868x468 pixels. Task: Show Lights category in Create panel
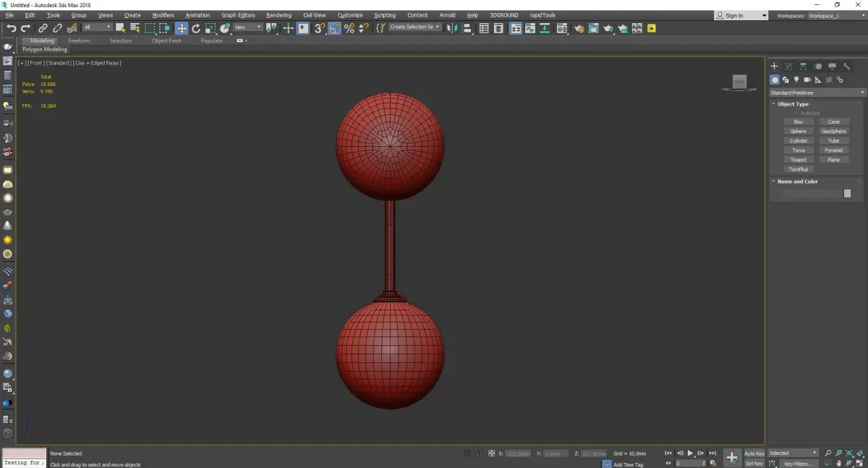click(796, 80)
